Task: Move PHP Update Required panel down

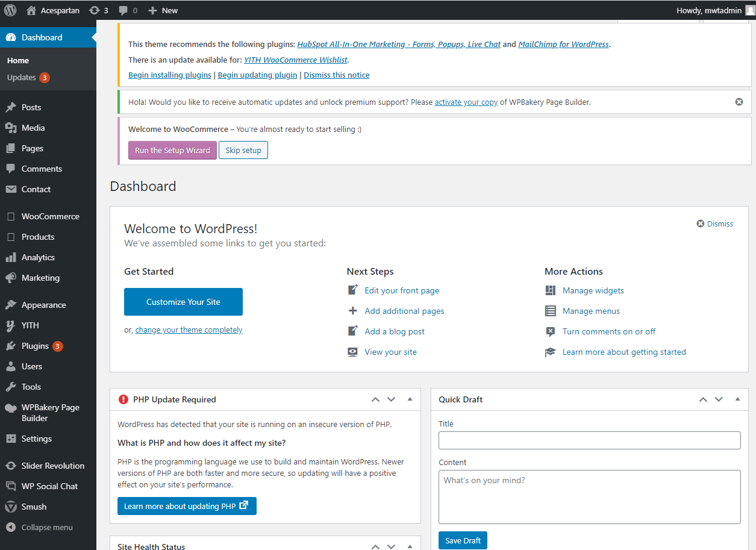Action: pos(391,399)
